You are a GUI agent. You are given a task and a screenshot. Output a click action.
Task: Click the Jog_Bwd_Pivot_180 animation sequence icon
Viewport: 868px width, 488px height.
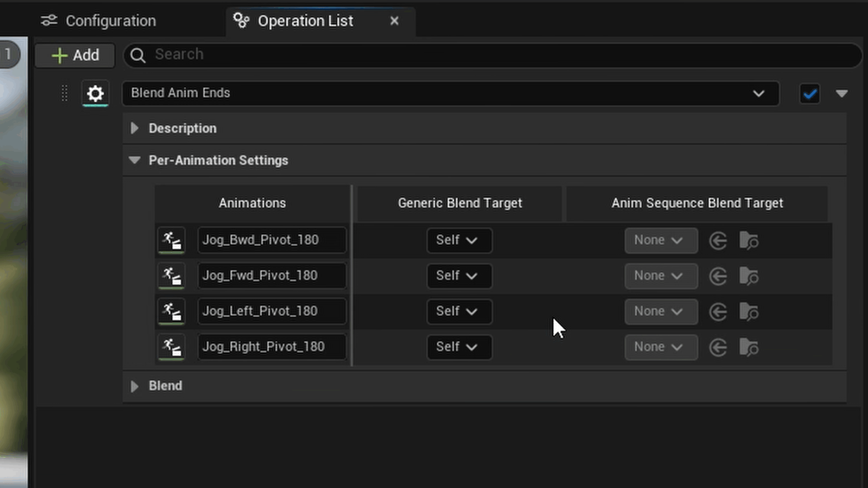coord(171,240)
